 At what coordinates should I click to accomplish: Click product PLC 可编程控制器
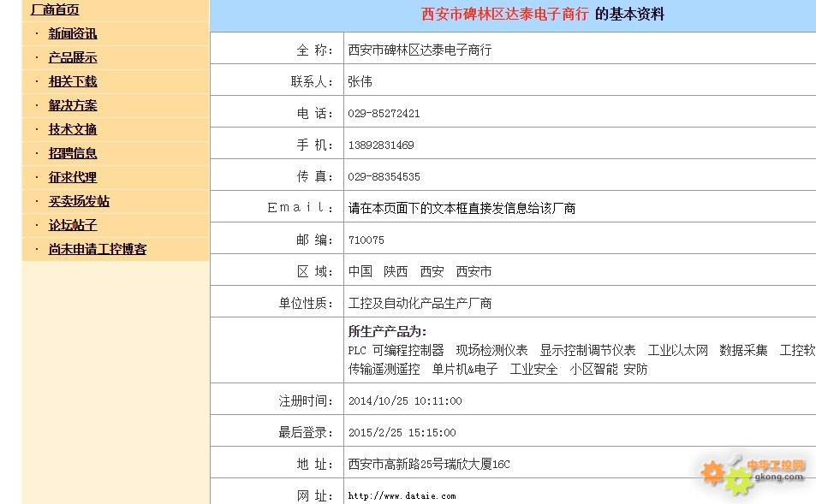coord(396,350)
